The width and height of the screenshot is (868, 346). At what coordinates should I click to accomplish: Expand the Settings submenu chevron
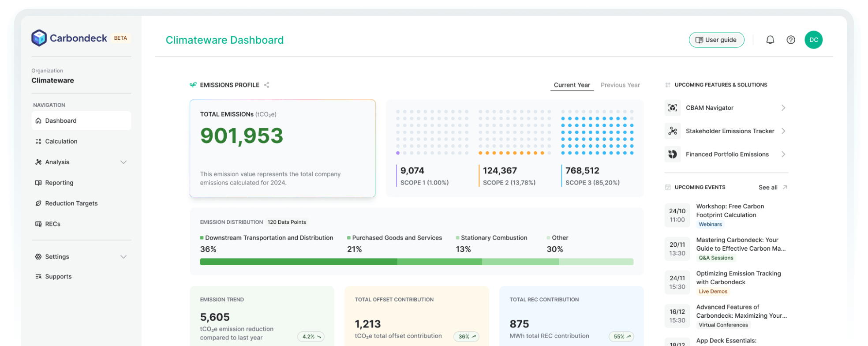point(123,256)
